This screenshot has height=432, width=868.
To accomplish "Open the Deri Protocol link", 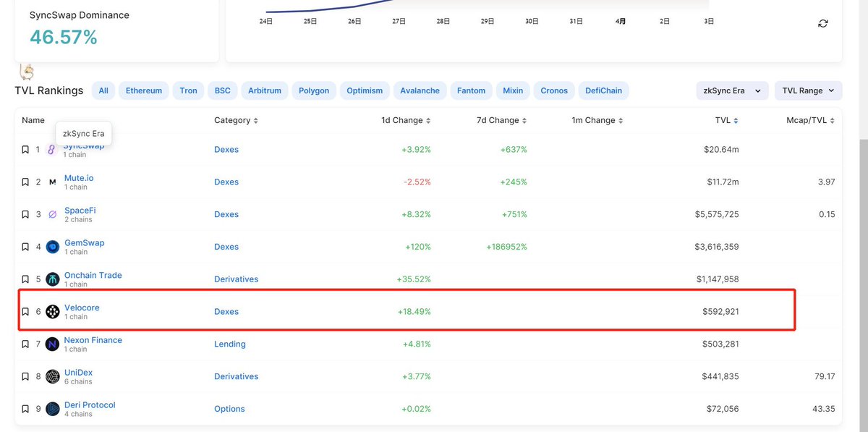I will tap(90, 405).
